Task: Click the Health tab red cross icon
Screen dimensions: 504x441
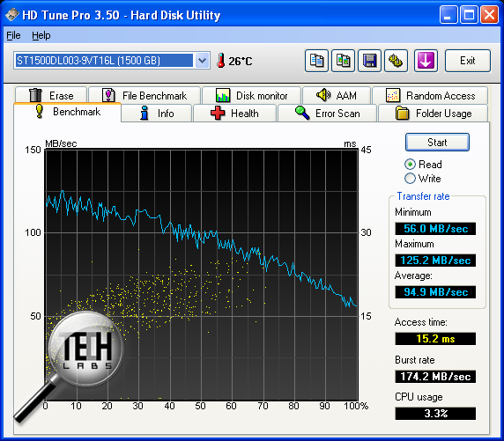Action: (218, 113)
